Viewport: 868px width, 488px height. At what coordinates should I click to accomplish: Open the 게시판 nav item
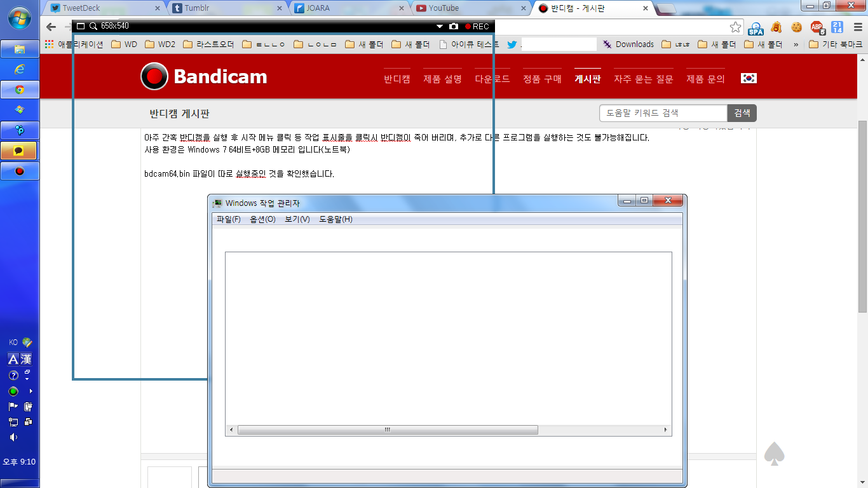click(x=587, y=79)
